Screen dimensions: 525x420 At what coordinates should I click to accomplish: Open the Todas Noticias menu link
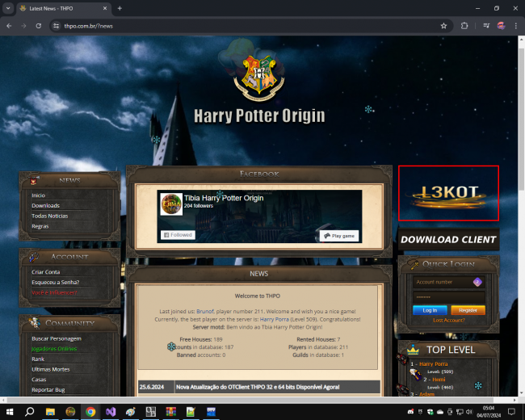click(49, 216)
